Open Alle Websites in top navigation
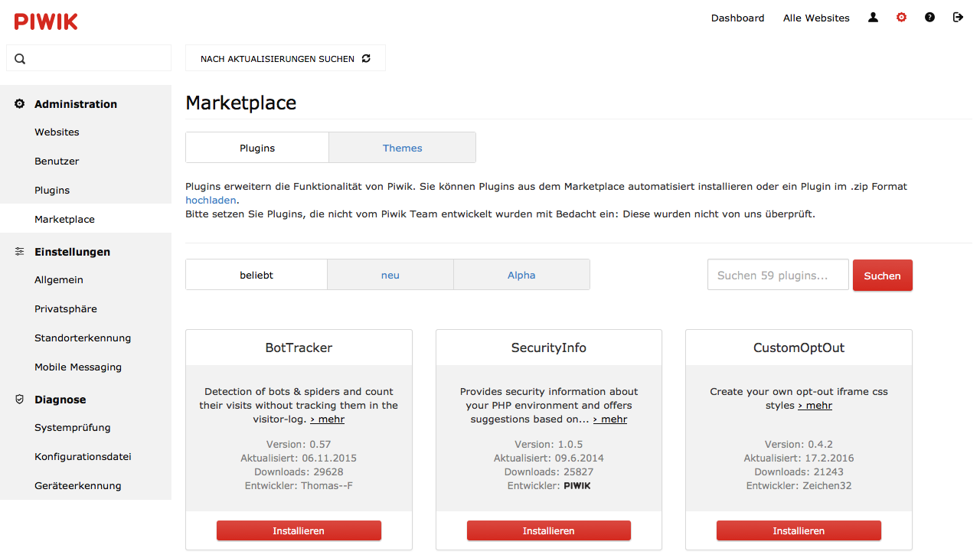The image size is (980, 558). (816, 18)
